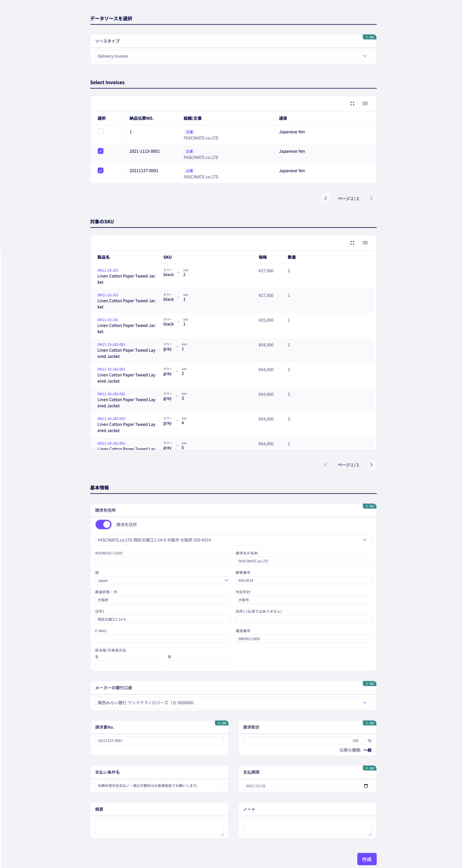This screenshot has width=462, height=868.
Task: Click the 住所1 address field
Action: pyautogui.click(x=163, y=619)
